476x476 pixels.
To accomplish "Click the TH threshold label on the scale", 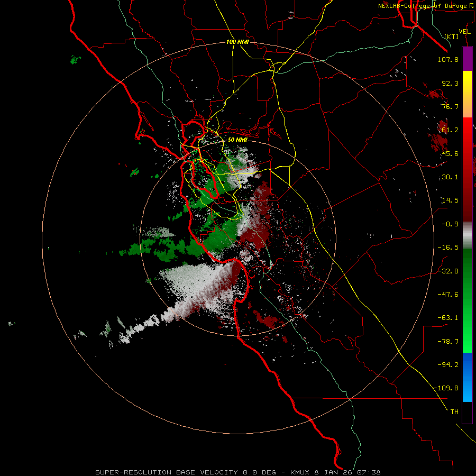I will click(454, 412).
